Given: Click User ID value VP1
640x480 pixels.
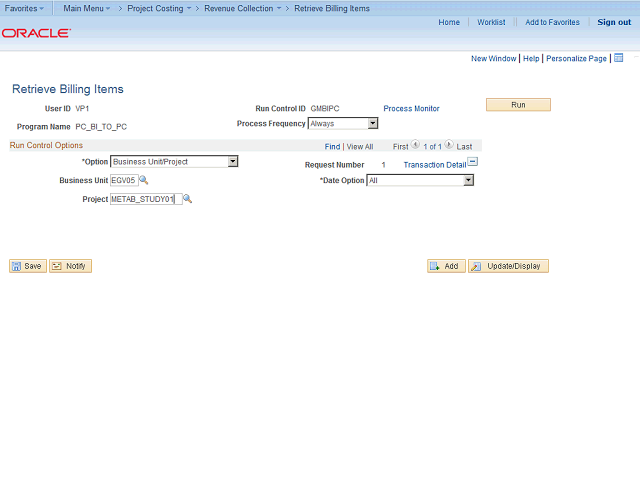Looking at the screenshot, I should (82, 109).
